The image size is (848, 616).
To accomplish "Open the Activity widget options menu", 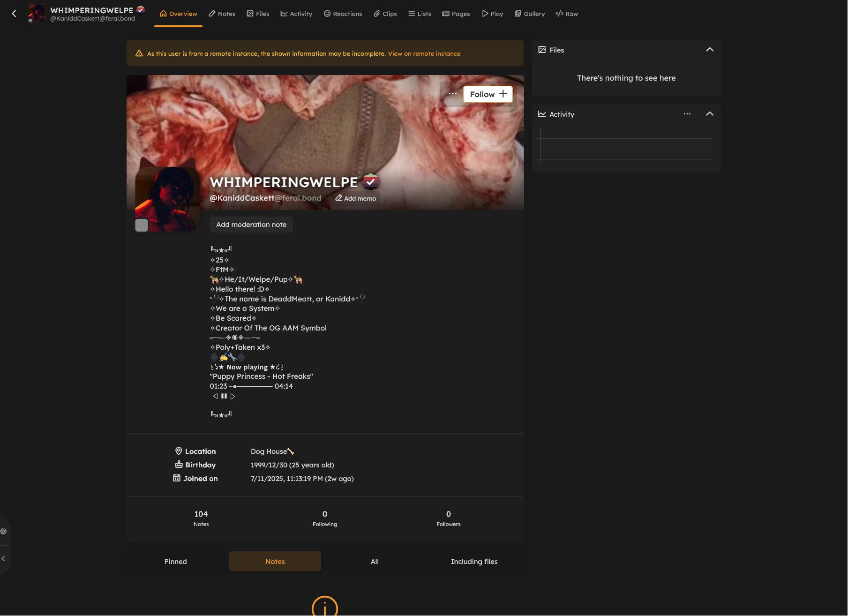I will (x=687, y=114).
